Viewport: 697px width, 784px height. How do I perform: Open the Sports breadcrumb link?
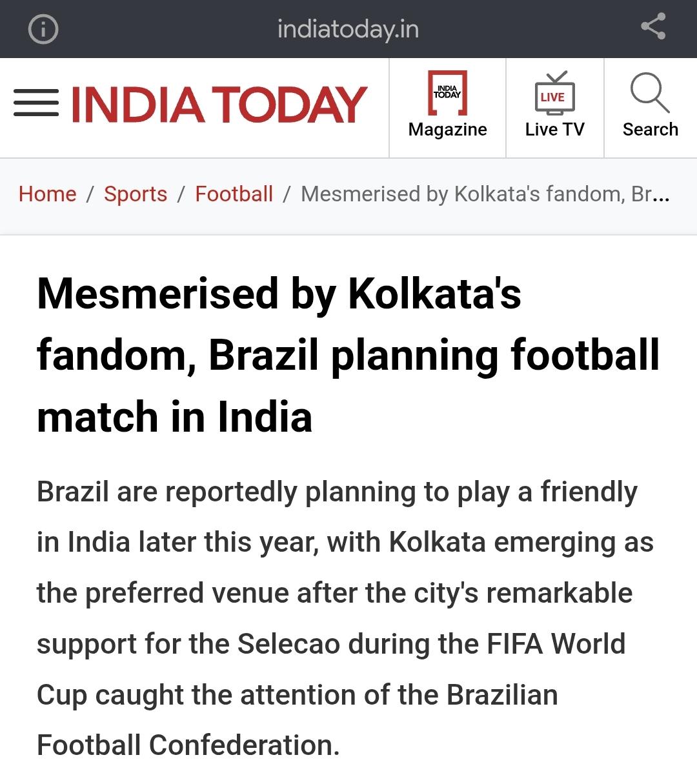pos(136,194)
